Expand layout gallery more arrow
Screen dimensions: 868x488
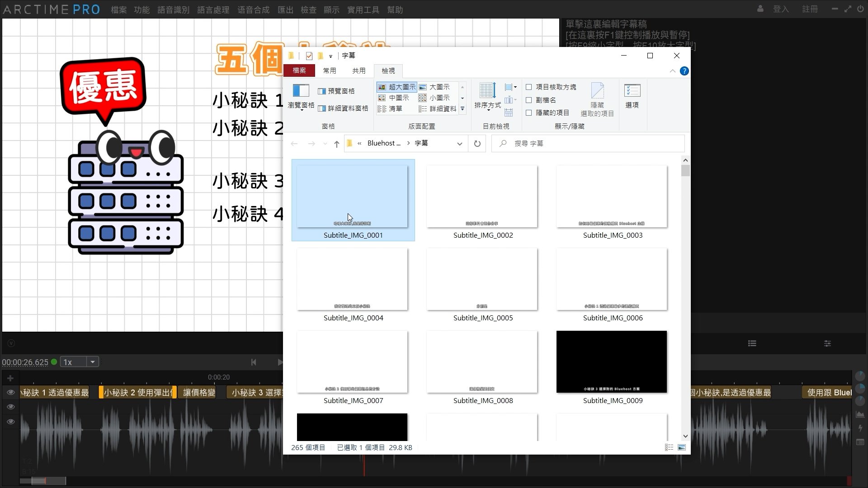(x=462, y=109)
